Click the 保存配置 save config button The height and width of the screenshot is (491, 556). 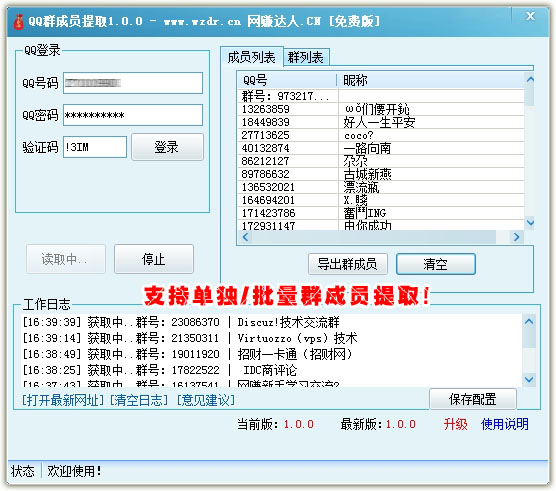[x=473, y=399]
